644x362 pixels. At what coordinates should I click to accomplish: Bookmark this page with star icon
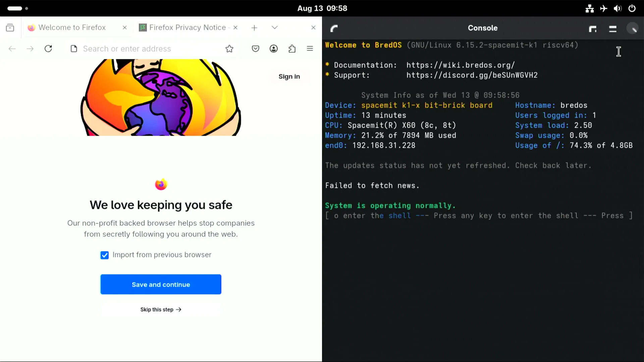pos(229,49)
